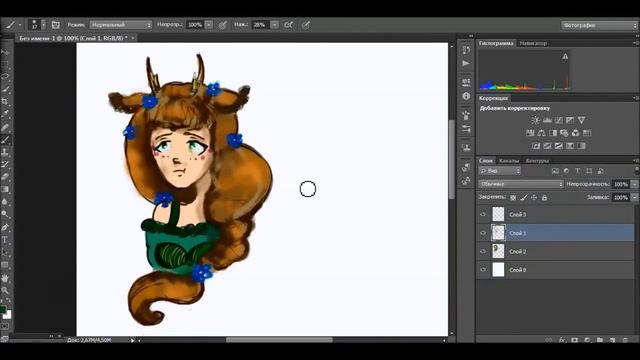Create a new layer from Layers panel footer
This screenshot has height=360, width=640.
[x=612, y=340]
